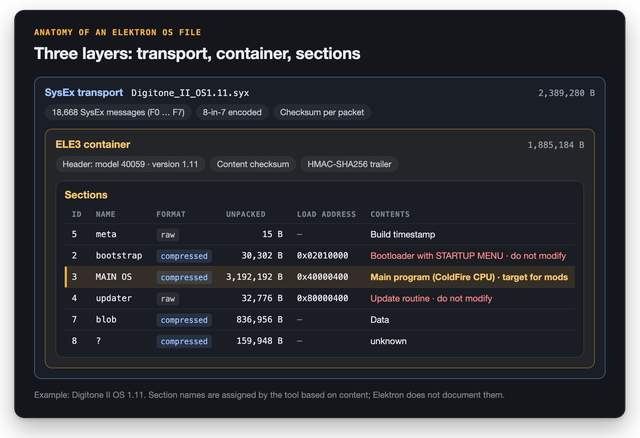The image size is (640, 438).
Task: Click 'Update routine · do not modify' text
Action: pos(431,298)
